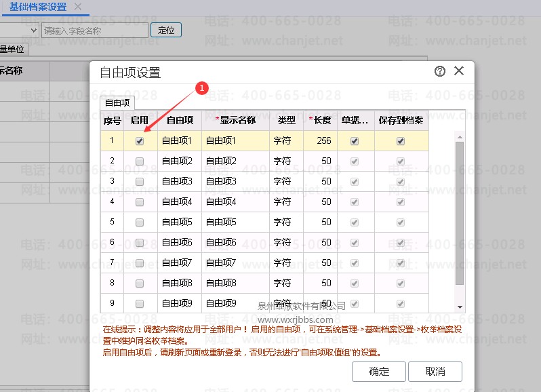541x392 pixels.
Task: Uncheck 启用 checkbox for 自由项1
Action: tap(140, 141)
